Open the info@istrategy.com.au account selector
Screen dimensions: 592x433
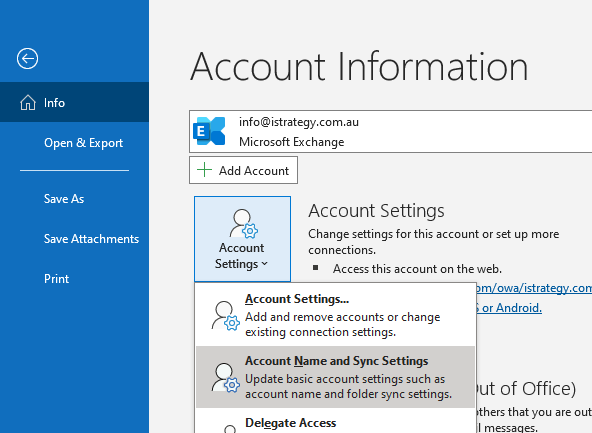(x=390, y=131)
